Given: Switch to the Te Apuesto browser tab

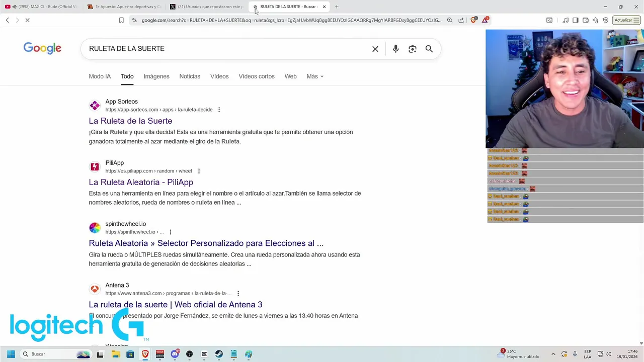Looking at the screenshot, I should (x=124, y=7).
